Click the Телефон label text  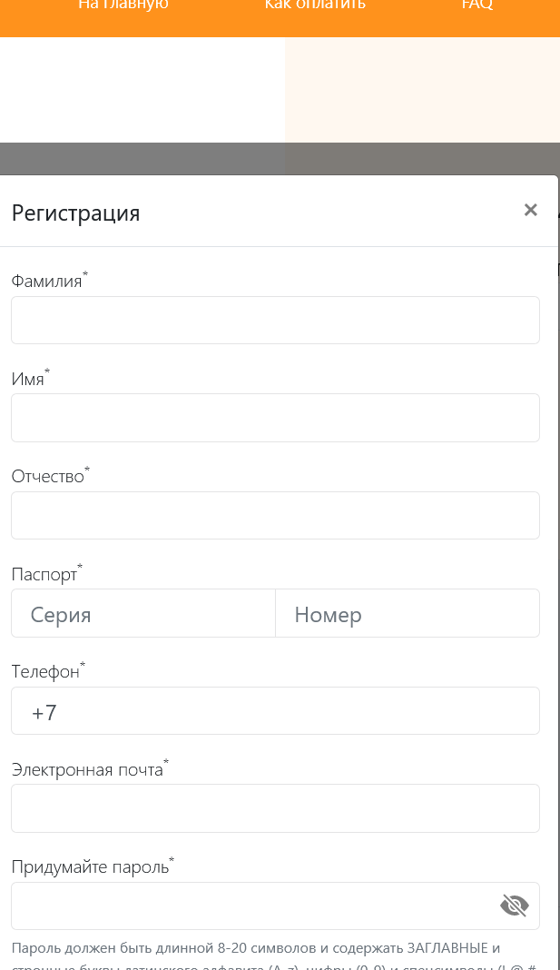(45, 672)
